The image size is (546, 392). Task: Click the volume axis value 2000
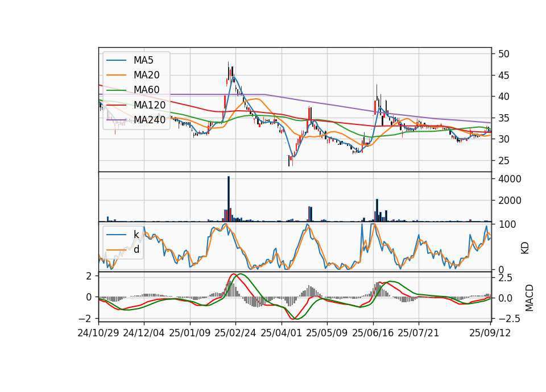(510, 201)
